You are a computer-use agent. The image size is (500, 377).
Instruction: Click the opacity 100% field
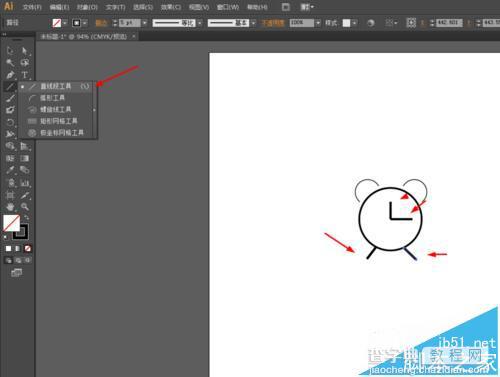point(301,23)
